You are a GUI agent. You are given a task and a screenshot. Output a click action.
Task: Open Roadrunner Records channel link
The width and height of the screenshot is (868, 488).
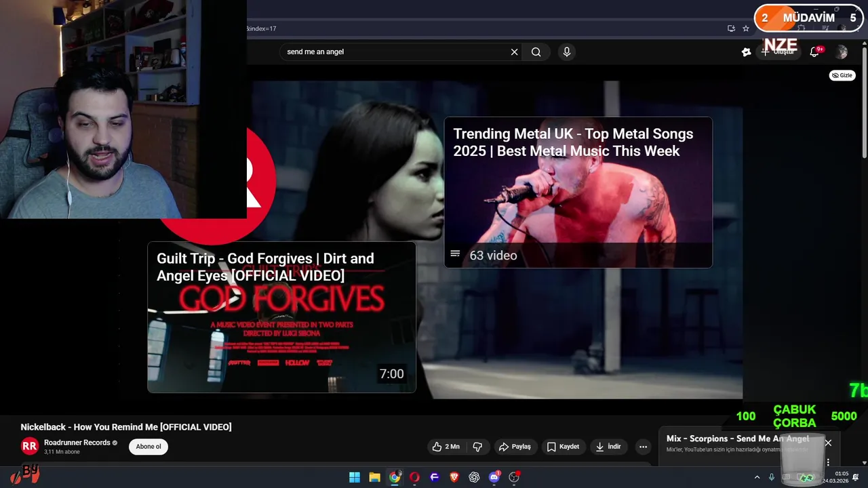(77, 443)
